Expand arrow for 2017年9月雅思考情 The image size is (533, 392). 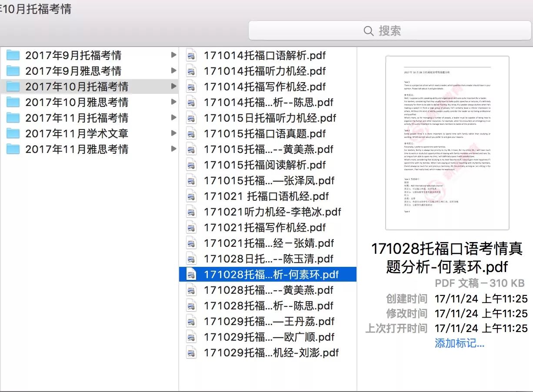(173, 70)
